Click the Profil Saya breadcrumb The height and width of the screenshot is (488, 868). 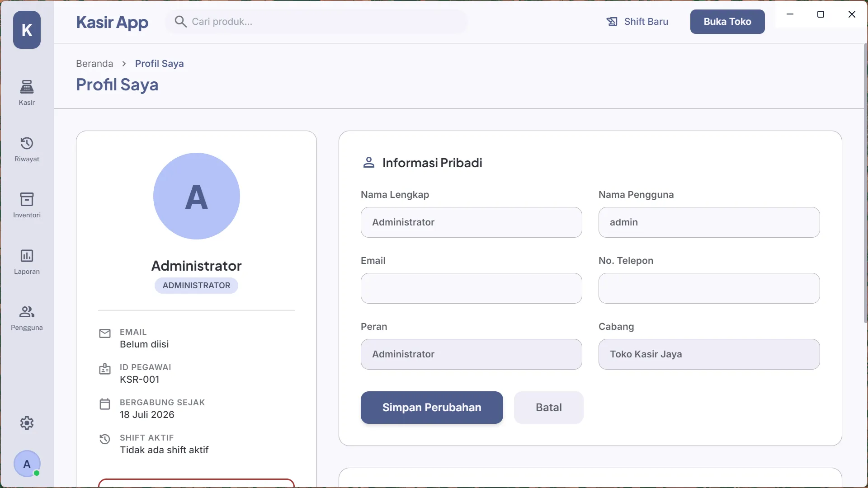click(x=159, y=64)
